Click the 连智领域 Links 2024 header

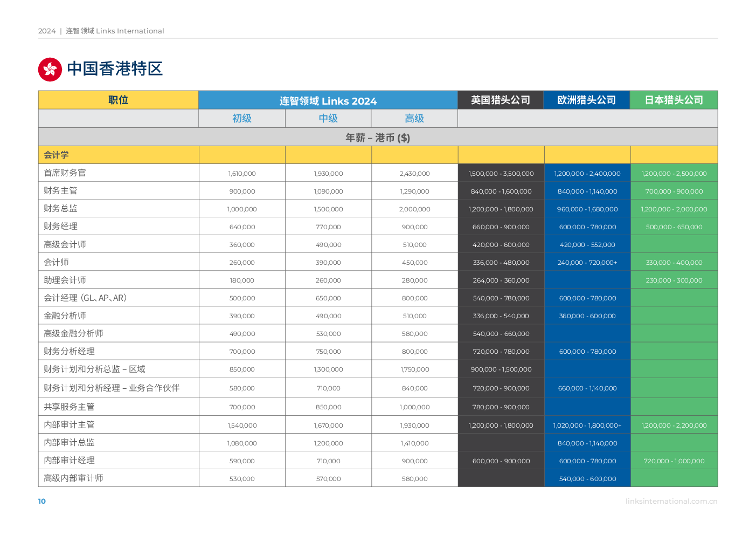[x=328, y=101]
